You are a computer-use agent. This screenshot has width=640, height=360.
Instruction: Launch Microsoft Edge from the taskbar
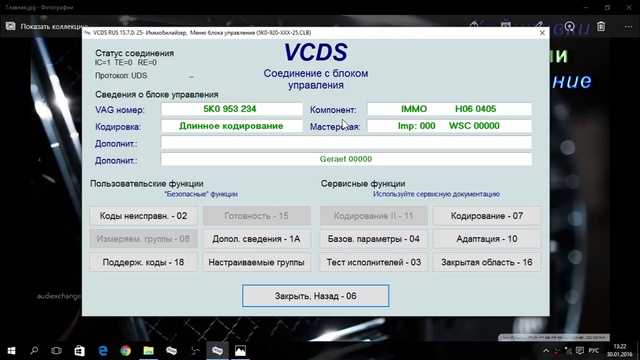tap(102, 351)
